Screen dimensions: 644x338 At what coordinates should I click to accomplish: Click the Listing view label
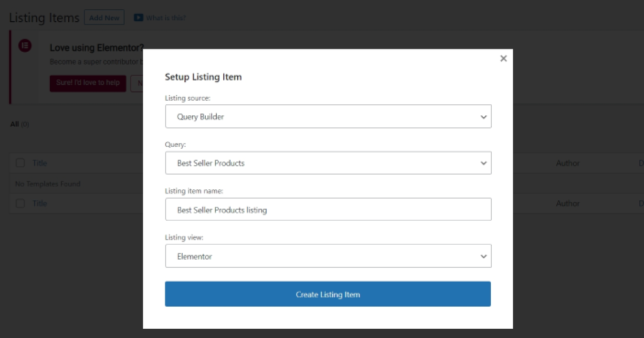(185, 237)
